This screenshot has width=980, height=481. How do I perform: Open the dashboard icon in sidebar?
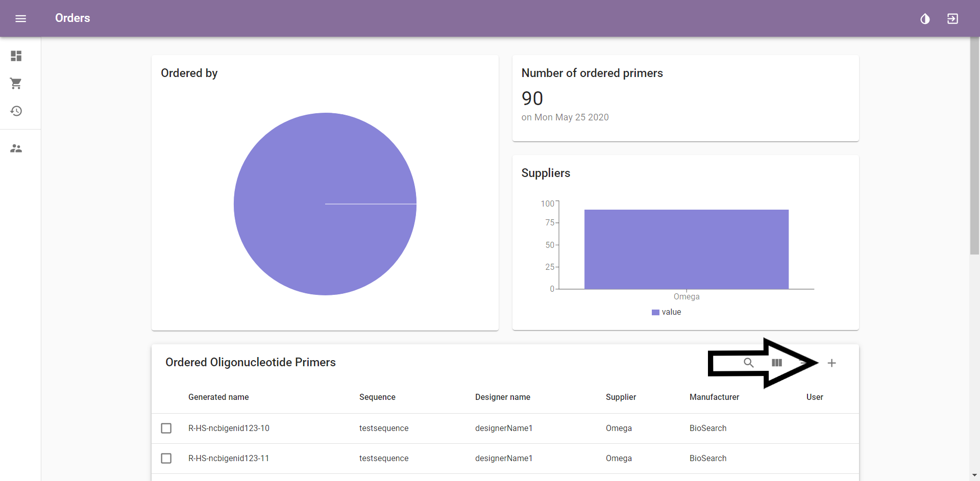click(x=16, y=56)
